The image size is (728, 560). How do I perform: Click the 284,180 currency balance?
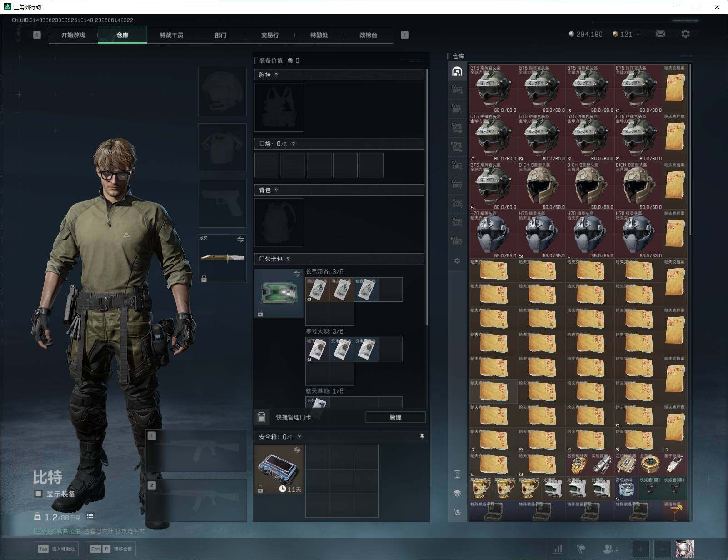[585, 34]
